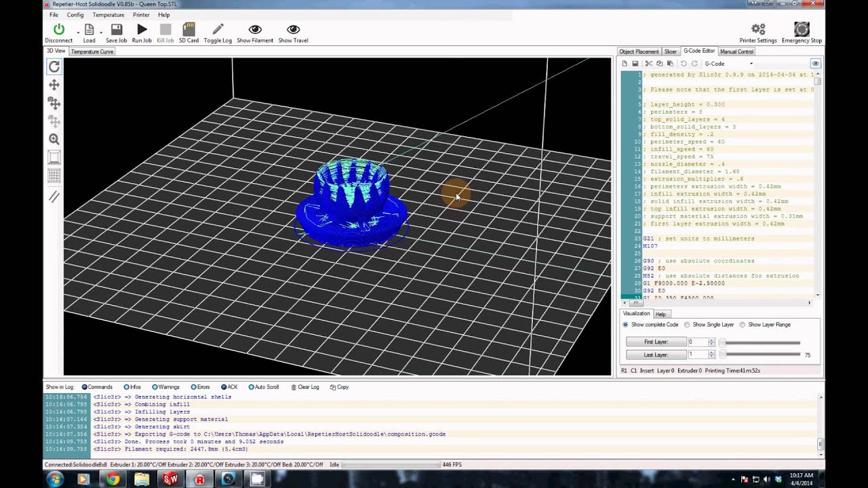This screenshot has height=488, width=868.
Task: Click the G-Code editor save icon
Action: (x=635, y=64)
